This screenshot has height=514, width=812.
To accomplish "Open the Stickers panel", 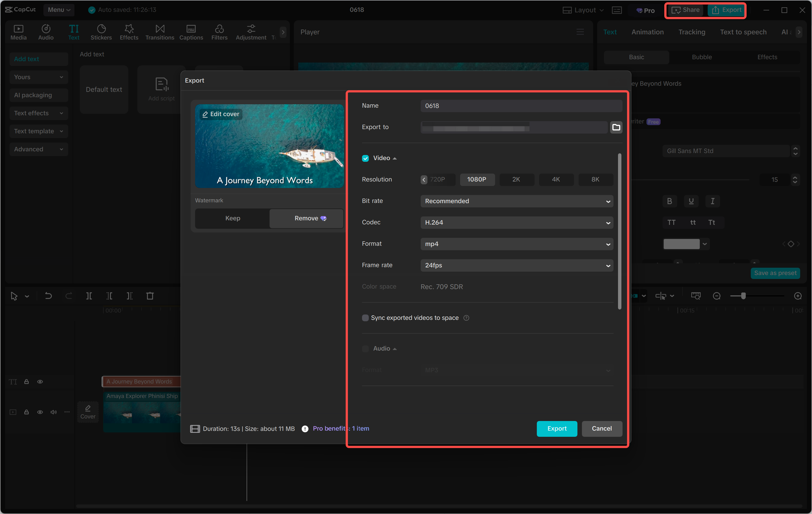I will [101, 32].
